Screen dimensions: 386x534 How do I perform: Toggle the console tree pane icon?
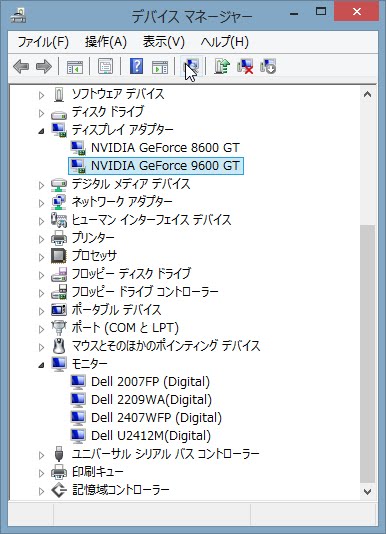(75, 66)
